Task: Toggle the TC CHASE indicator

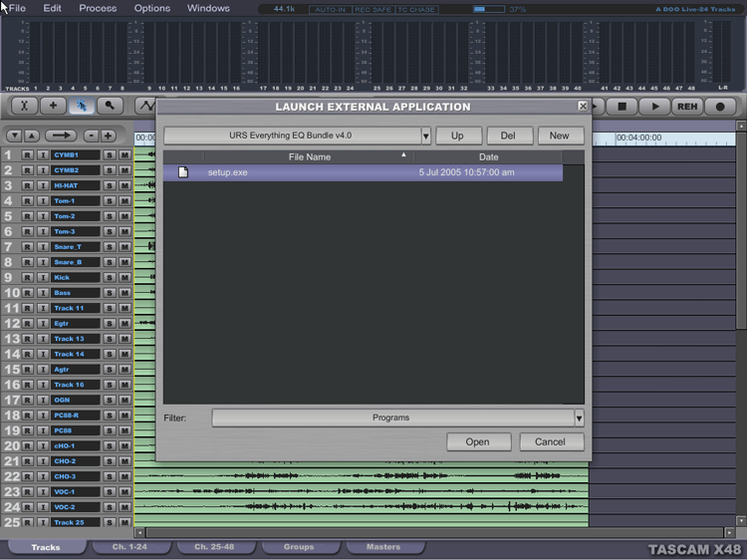Action: pos(417,10)
